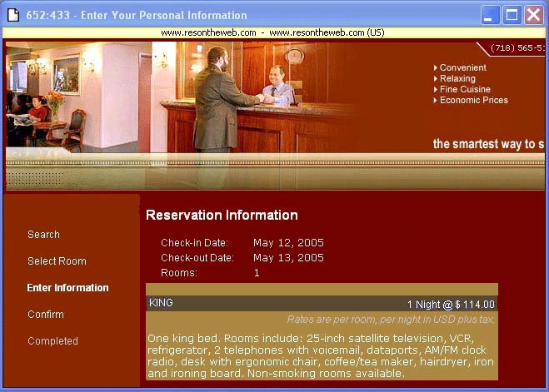Click the Reservation Information heading
This screenshot has height=392, width=549.
(x=222, y=216)
